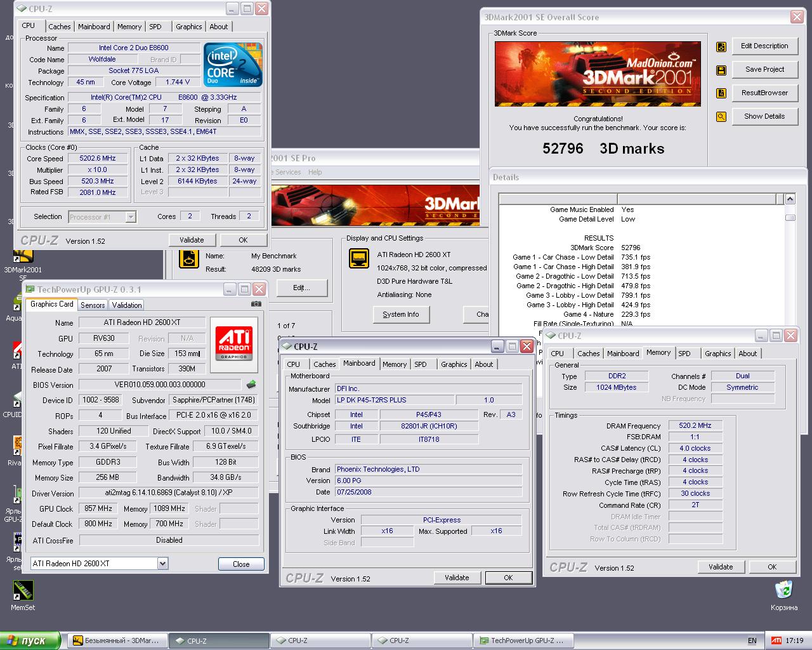
Task: Open the Help menu in 3DMark2001 SE Pro window
Action: point(315,172)
